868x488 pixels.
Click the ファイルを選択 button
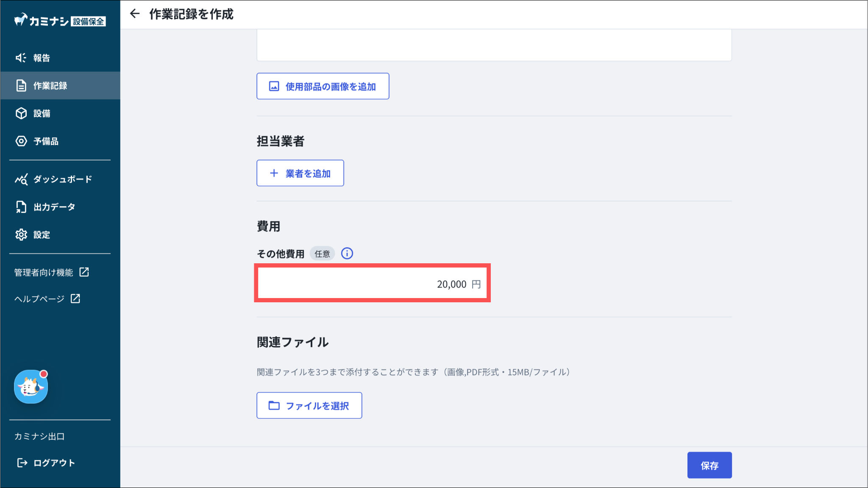(309, 406)
